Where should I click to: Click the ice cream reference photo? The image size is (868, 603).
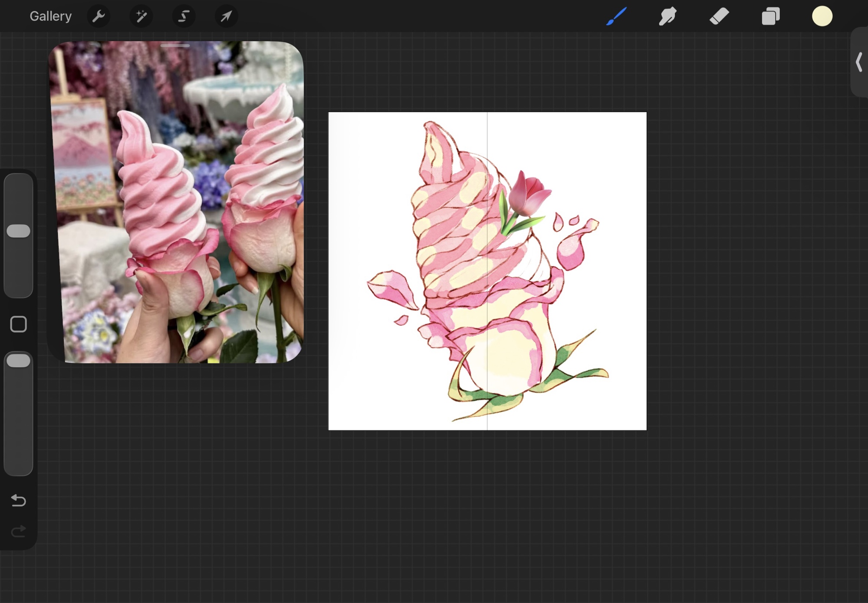click(x=176, y=204)
